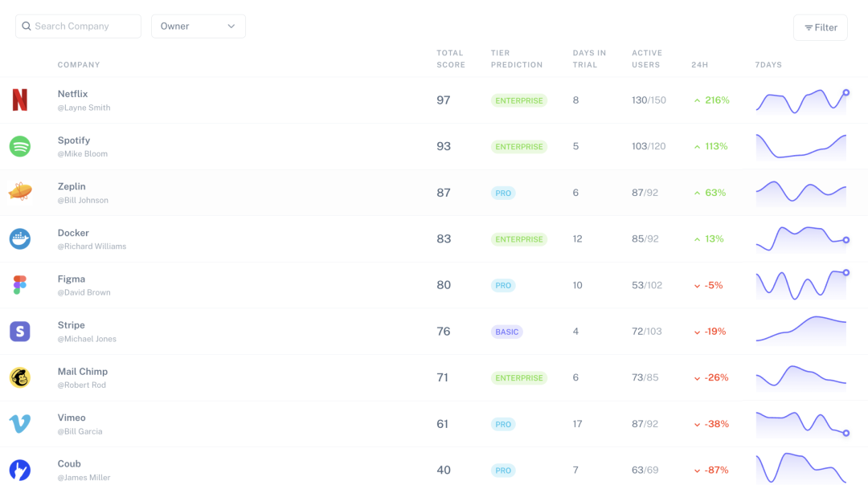Click Figma active users 53/102
The image size is (868, 489).
(647, 285)
